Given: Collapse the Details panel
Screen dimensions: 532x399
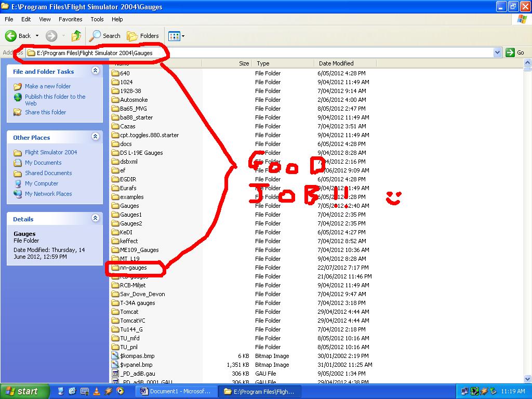Looking at the screenshot, I should (95, 218).
